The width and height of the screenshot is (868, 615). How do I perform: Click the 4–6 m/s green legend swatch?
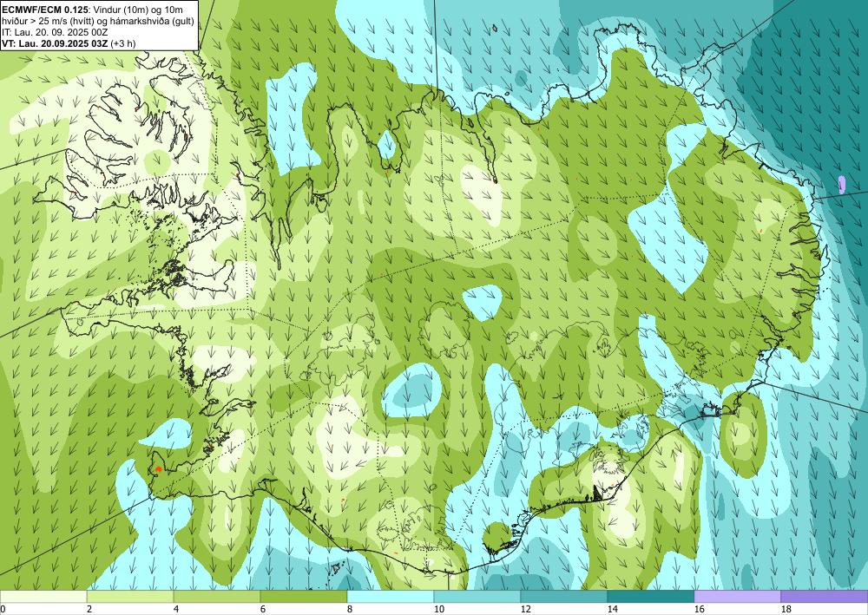[x=217, y=597]
